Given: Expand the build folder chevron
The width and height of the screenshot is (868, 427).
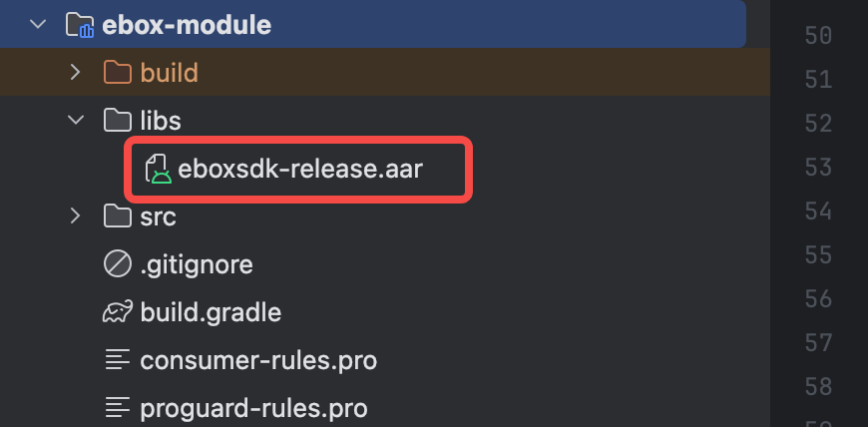Looking at the screenshot, I should coord(76,72).
